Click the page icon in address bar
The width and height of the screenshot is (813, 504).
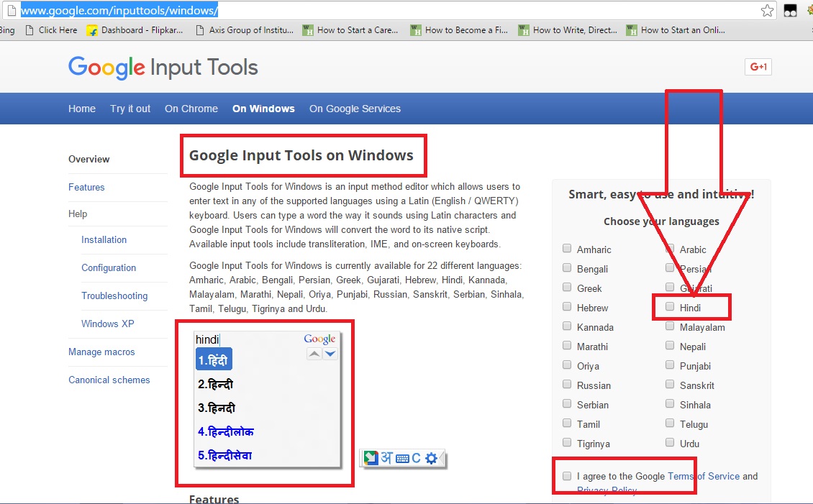pyautogui.click(x=11, y=10)
